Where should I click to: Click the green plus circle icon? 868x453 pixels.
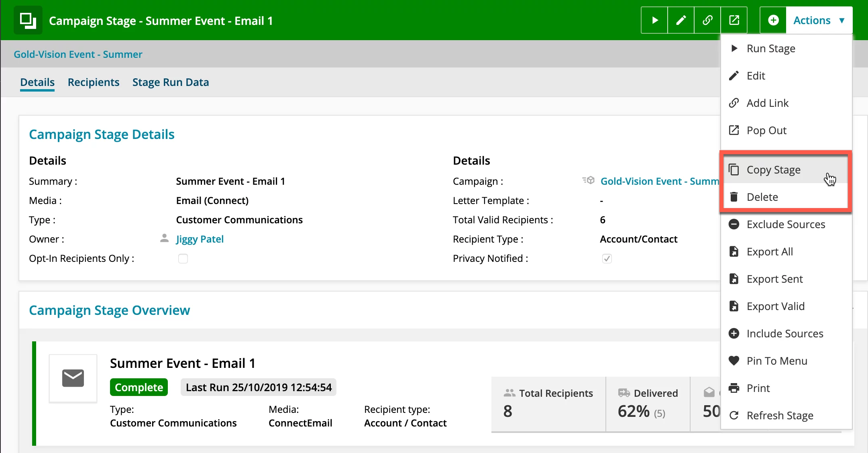[x=773, y=20]
